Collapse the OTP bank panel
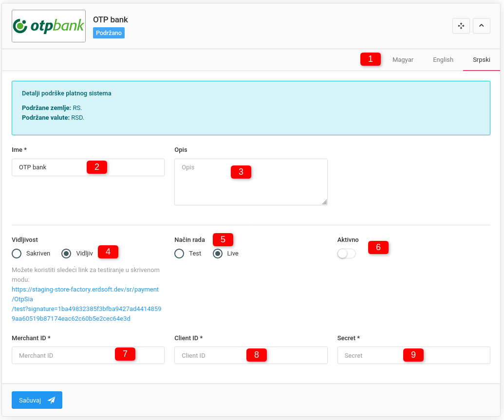 pos(481,26)
